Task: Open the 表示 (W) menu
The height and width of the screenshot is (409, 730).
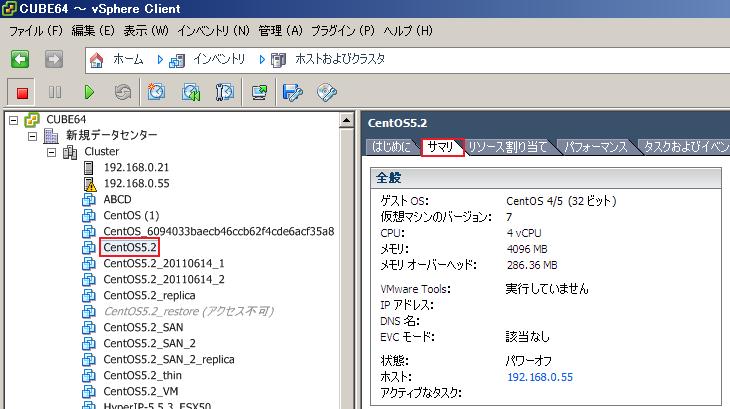Action: coord(146,31)
